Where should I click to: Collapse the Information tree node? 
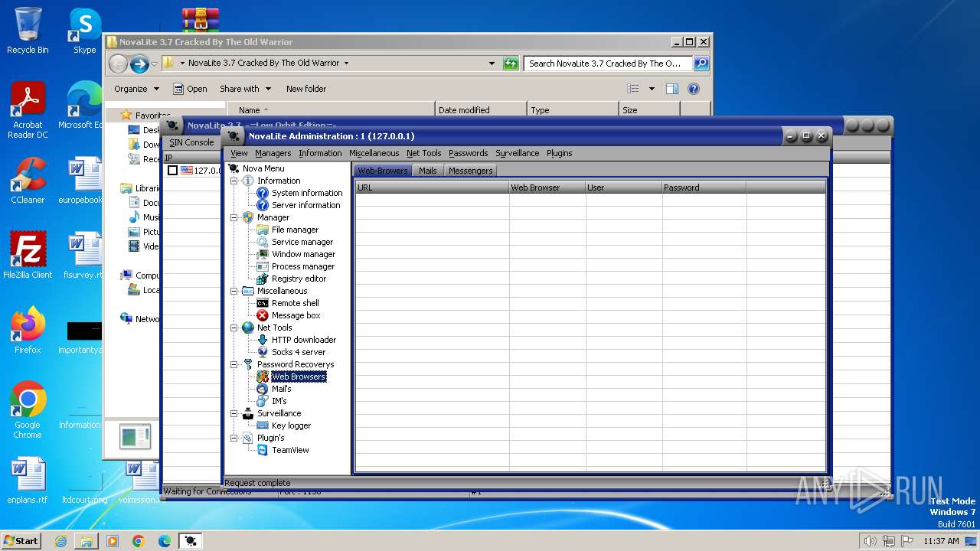point(234,181)
